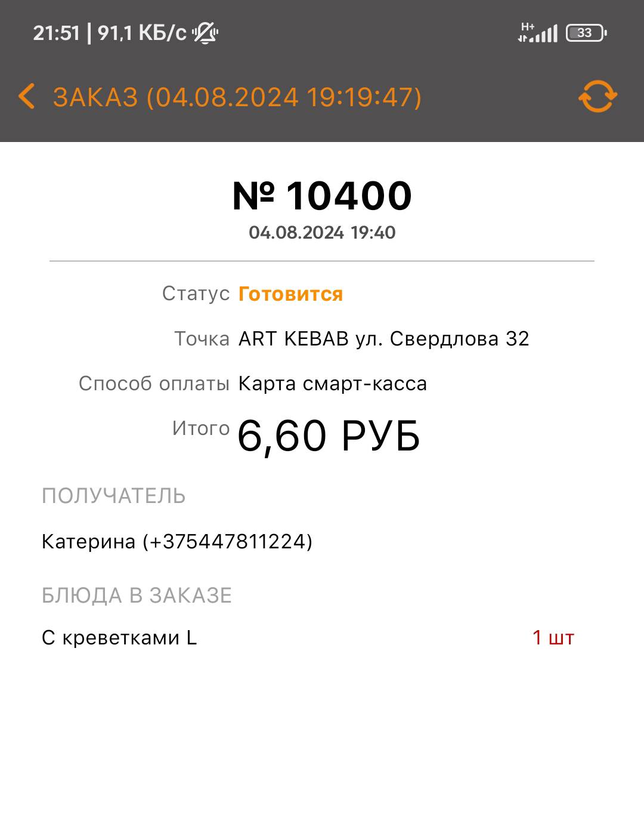
Task: Tap the Карта смарт-касса payment method
Action: [x=332, y=384]
